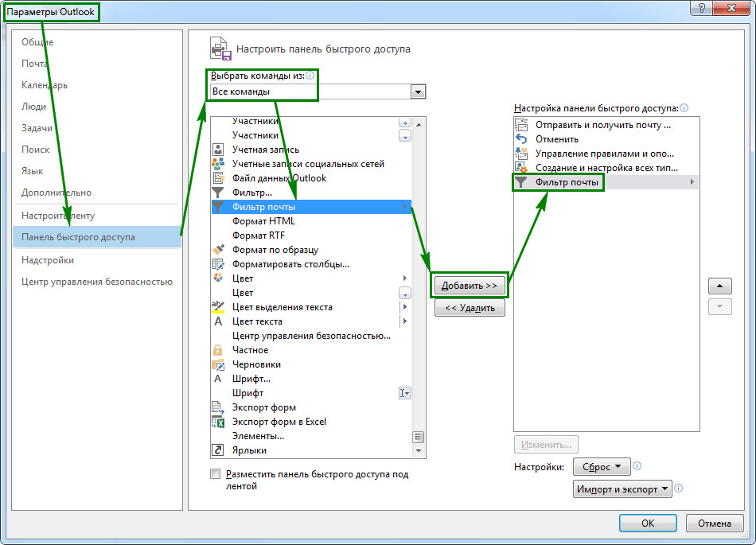Click the info icon next to Выбрать команды из

click(310, 75)
